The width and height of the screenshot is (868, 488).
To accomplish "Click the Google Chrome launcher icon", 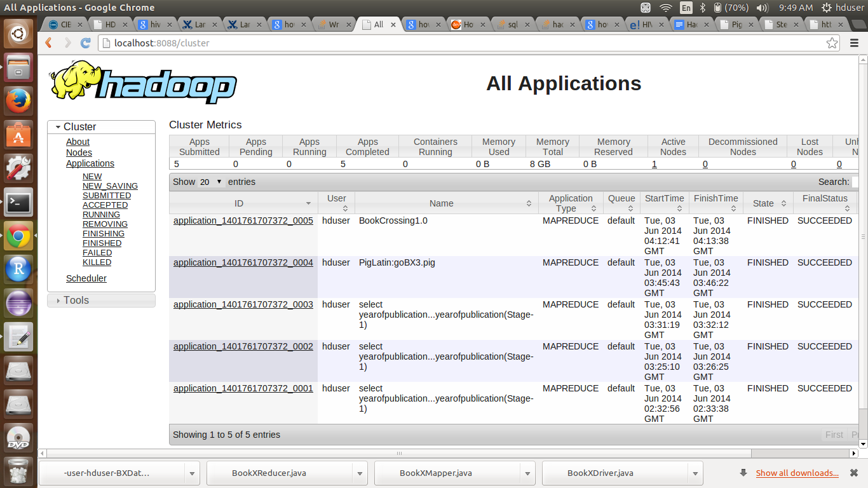I will (18, 237).
